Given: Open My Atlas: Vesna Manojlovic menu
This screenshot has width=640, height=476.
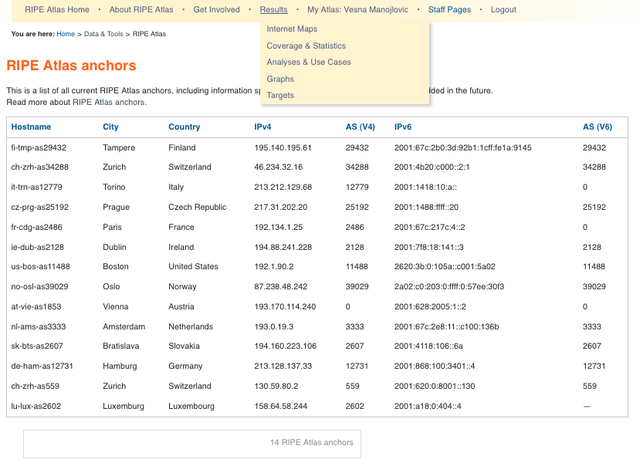Looking at the screenshot, I should tap(358, 9).
